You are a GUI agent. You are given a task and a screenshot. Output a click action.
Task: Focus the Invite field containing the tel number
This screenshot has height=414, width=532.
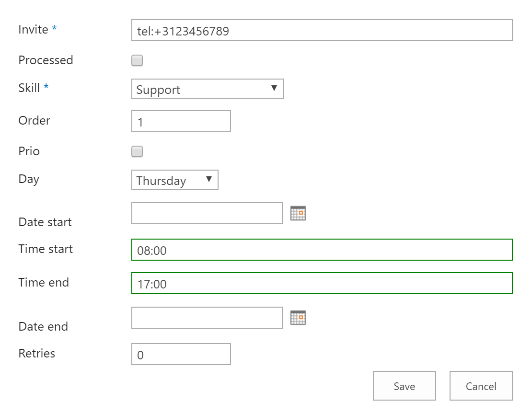tap(322, 31)
